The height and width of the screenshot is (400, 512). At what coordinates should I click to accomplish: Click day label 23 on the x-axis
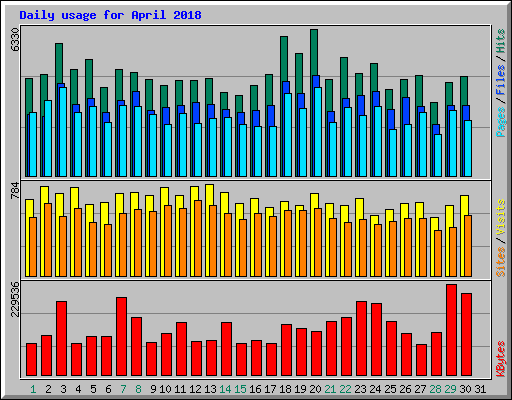[360, 389]
